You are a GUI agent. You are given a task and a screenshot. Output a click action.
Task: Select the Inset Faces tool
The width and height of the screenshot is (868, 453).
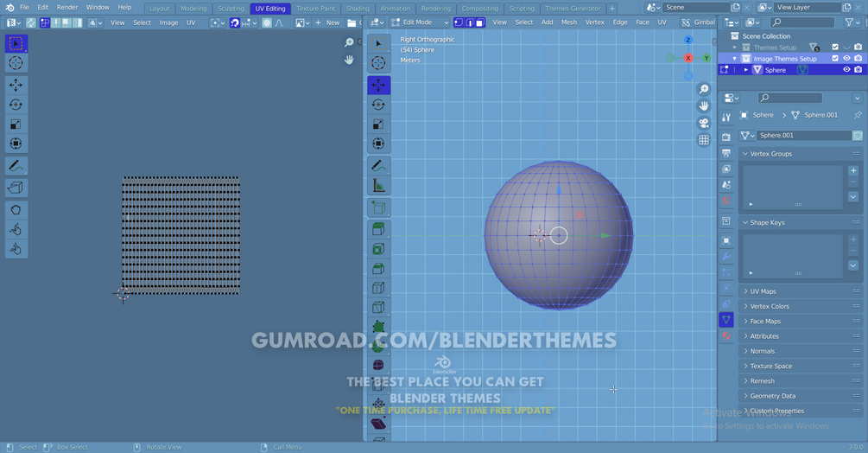pyautogui.click(x=378, y=249)
